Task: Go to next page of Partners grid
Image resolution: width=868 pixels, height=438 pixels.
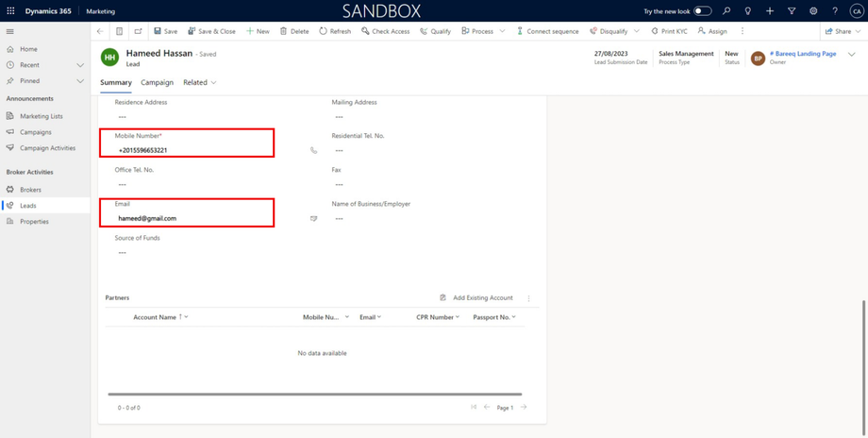Action: tap(524, 407)
